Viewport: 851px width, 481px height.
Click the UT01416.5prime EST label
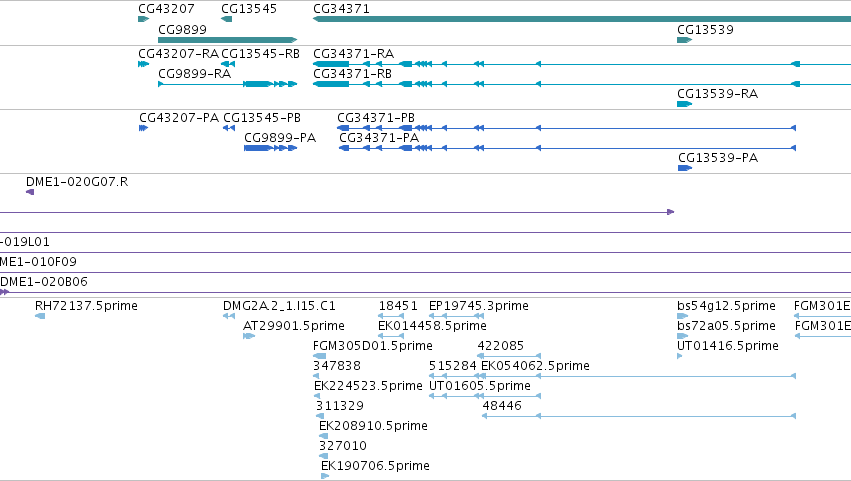[728, 346]
